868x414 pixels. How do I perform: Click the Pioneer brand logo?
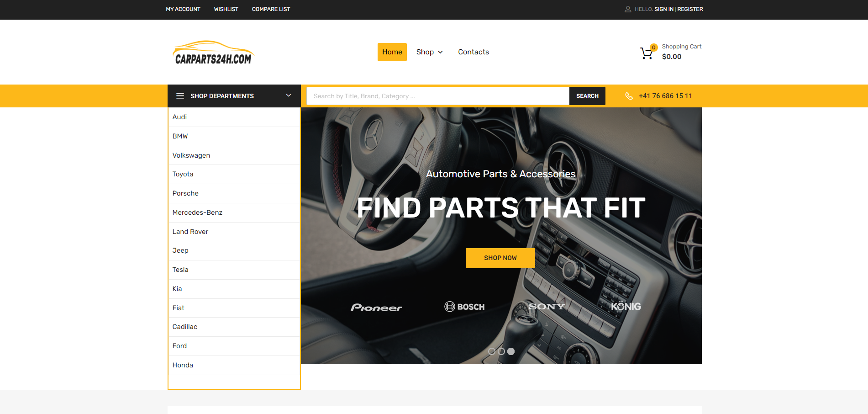point(376,308)
